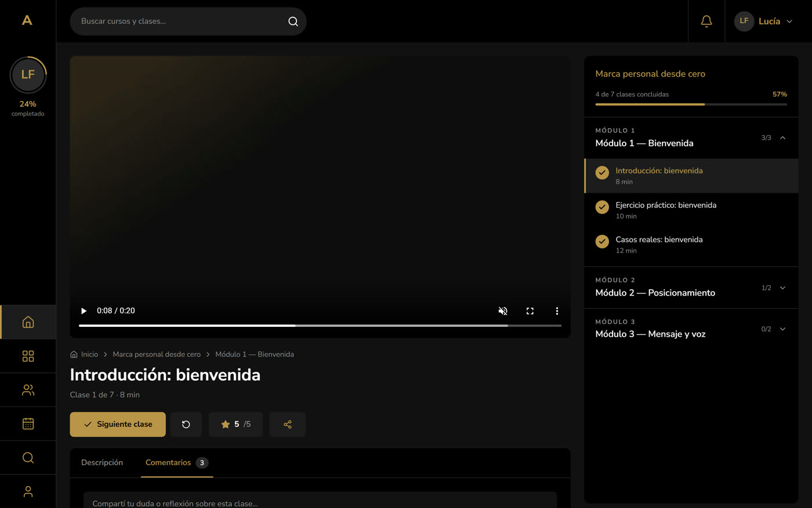The image size is (812, 508).
Task: Open video more options menu
Action: click(x=557, y=311)
